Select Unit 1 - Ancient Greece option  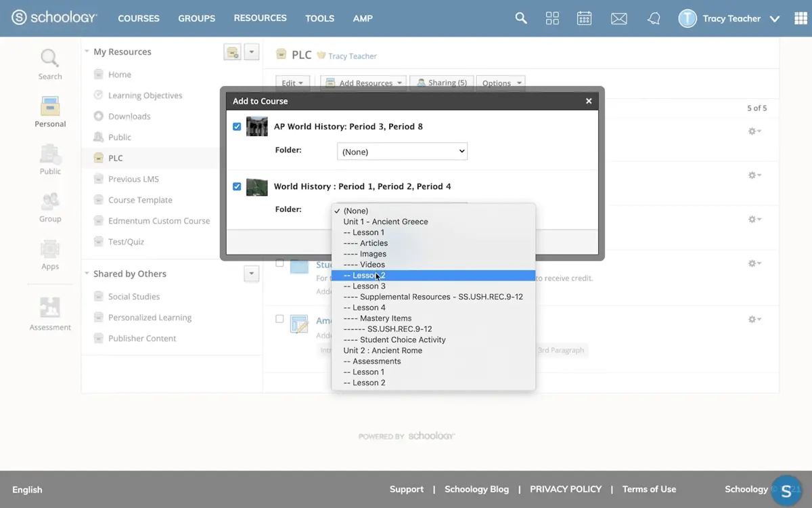433,221
